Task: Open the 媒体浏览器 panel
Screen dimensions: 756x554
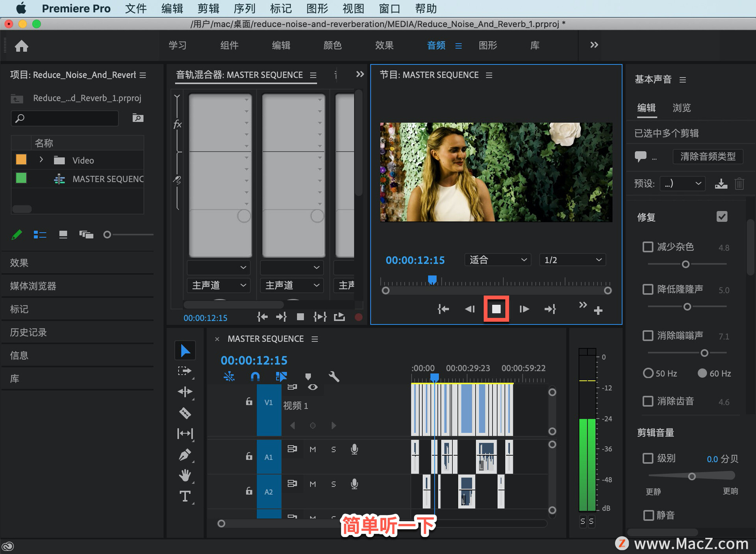Action: pos(33,286)
